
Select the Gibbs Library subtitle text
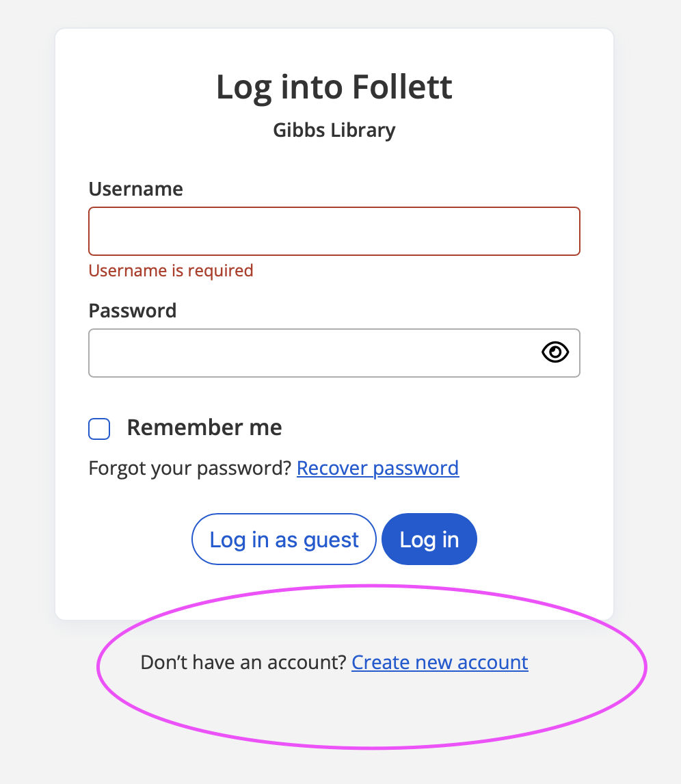334,130
